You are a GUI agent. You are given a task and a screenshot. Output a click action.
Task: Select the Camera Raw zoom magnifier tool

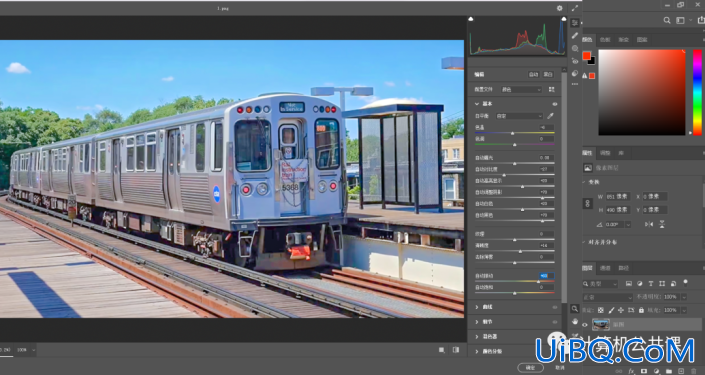click(x=575, y=309)
